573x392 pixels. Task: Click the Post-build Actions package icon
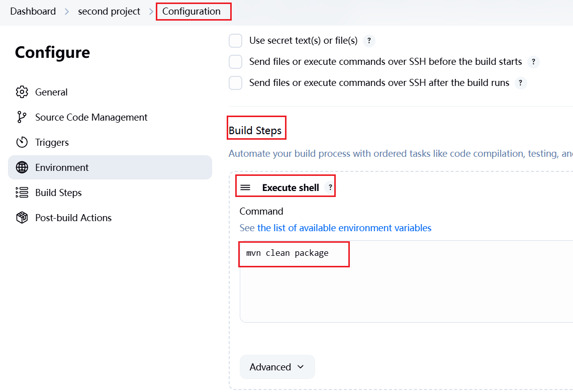point(22,218)
